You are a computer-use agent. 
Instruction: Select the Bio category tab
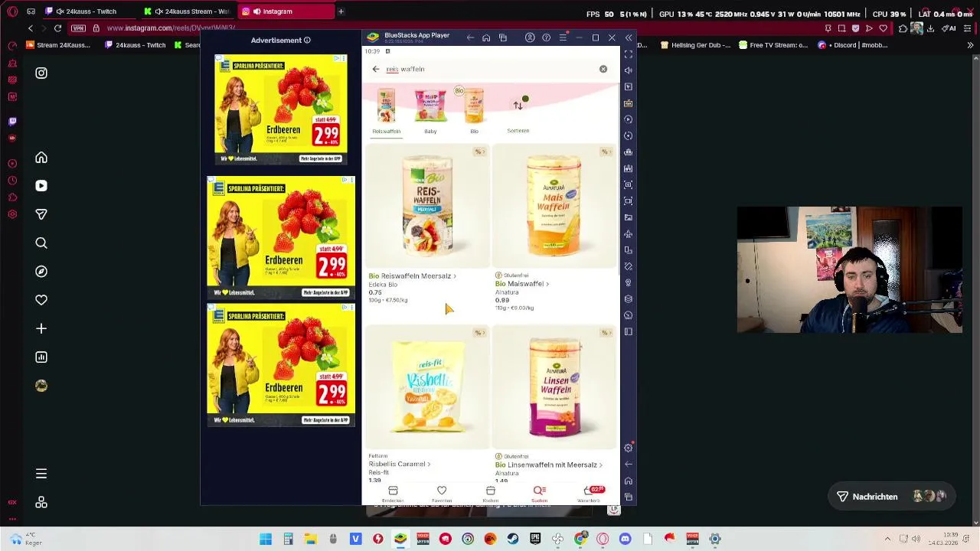474,111
